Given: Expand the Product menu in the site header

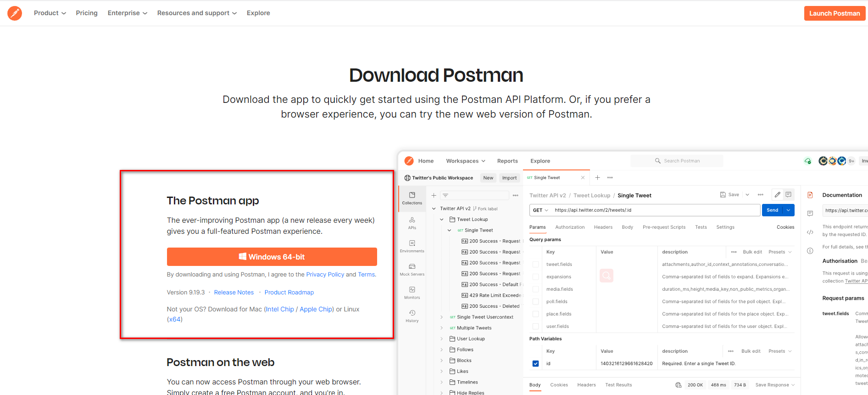Looking at the screenshot, I should click(x=50, y=13).
